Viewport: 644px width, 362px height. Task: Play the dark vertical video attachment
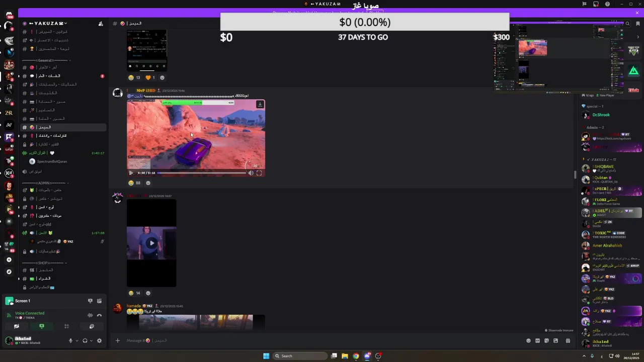pyautogui.click(x=151, y=243)
